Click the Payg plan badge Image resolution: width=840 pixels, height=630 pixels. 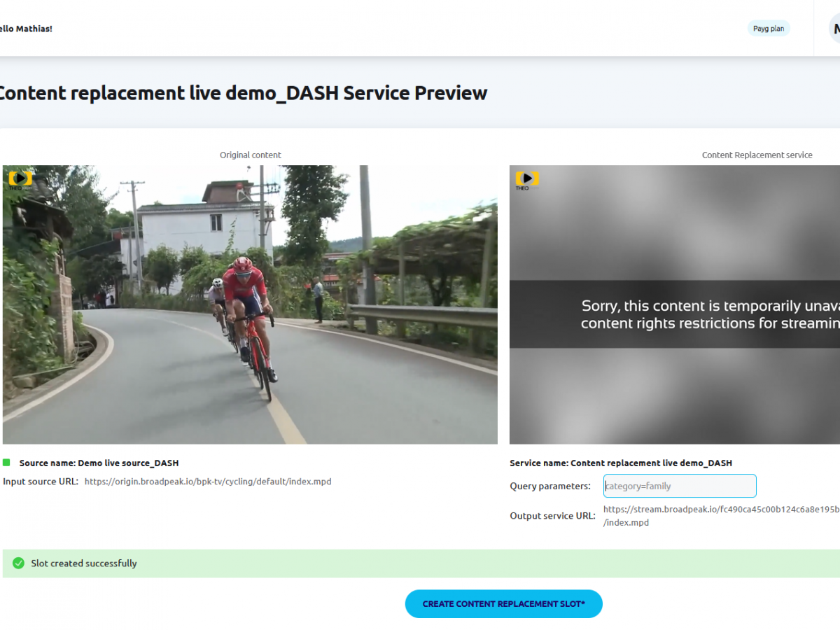(769, 28)
